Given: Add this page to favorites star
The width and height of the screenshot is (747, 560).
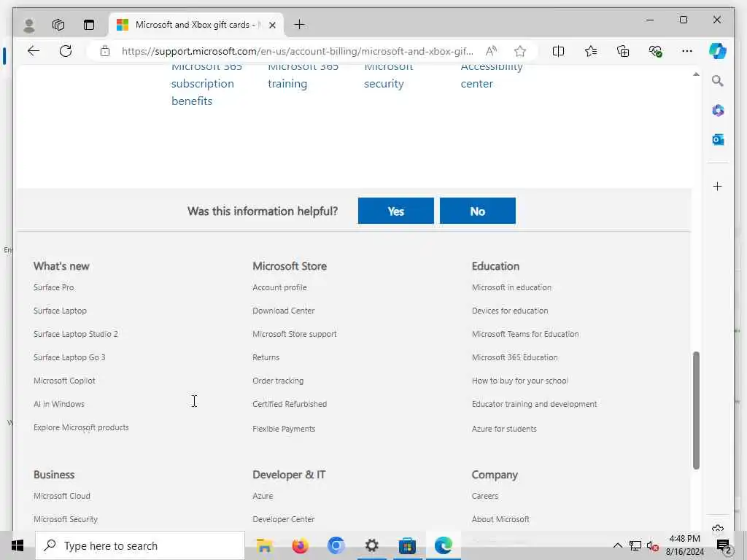Looking at the screenshot, I should coord(519,51).
